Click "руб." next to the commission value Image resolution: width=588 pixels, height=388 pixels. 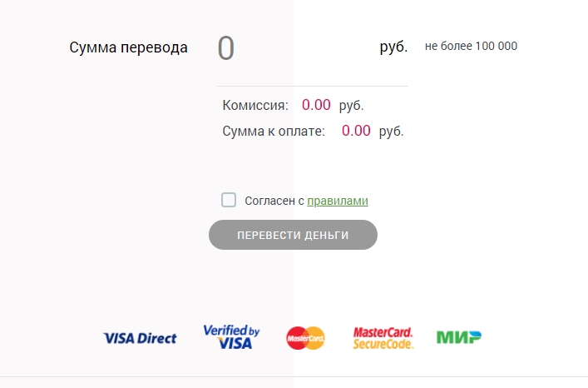352,106
